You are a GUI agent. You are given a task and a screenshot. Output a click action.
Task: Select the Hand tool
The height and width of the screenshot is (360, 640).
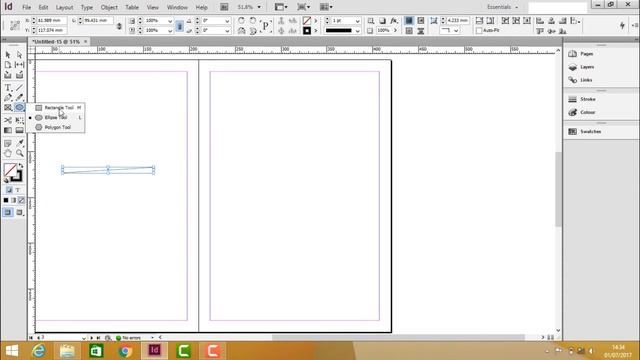click(x=8, y=153)
